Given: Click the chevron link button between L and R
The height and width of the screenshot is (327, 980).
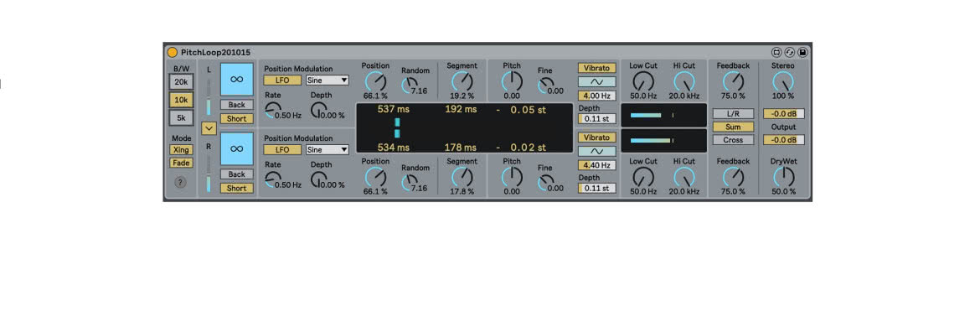Looking at the screenshot, I should coord(209,128).
